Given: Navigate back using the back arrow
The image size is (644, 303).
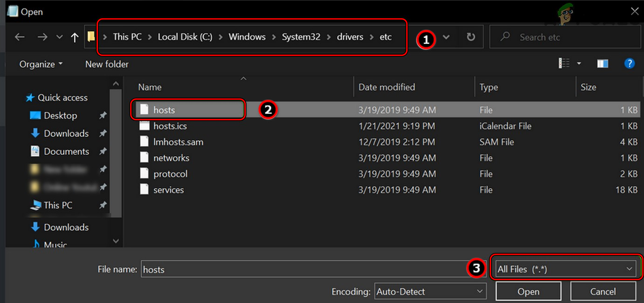Looking at the screenshot, I should tap(19, 37).
